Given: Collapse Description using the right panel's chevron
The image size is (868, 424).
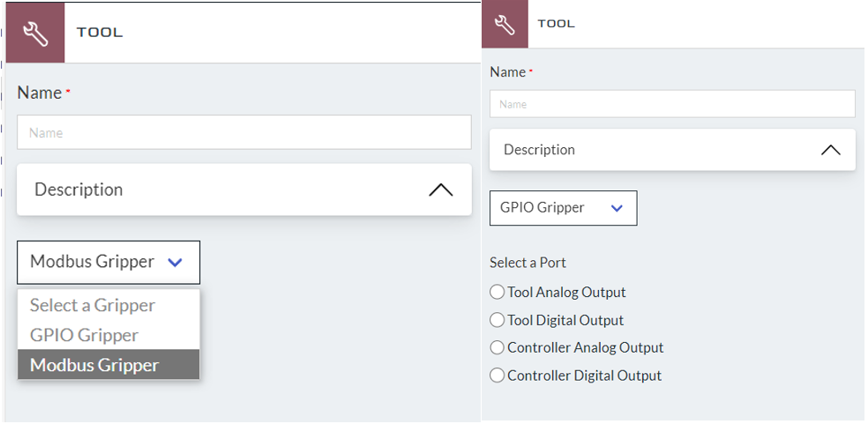Looking at the screenshot, I should [830, 150].
